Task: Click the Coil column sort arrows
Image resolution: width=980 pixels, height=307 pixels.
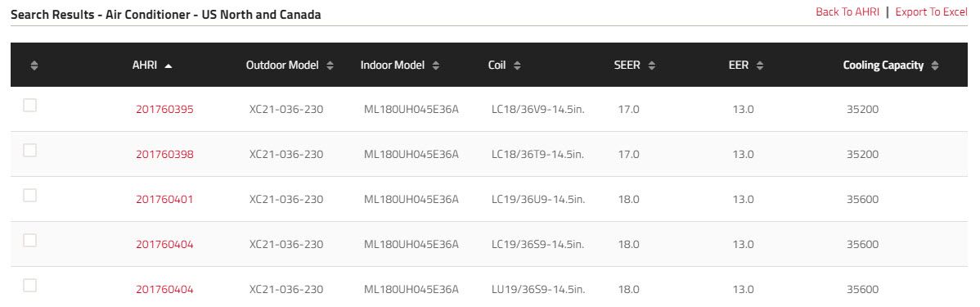Action: (x=517, y=65)
